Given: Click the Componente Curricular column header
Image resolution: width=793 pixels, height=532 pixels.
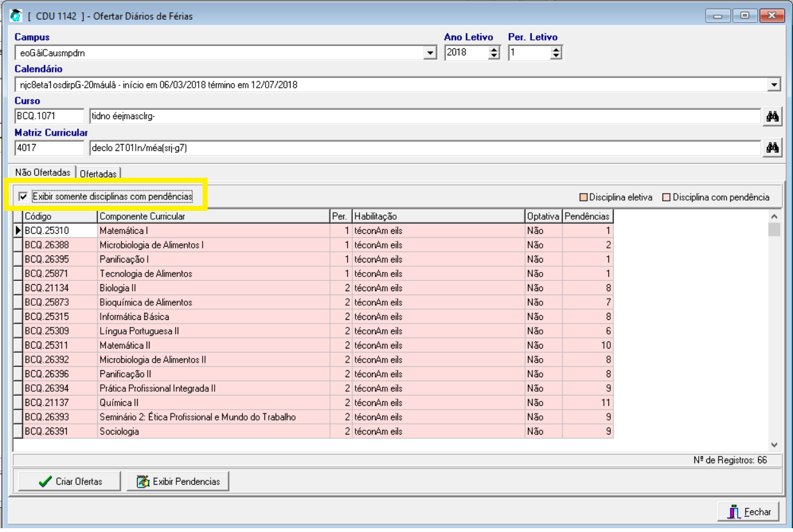Looking at the screenshot, I should [213, 217].
